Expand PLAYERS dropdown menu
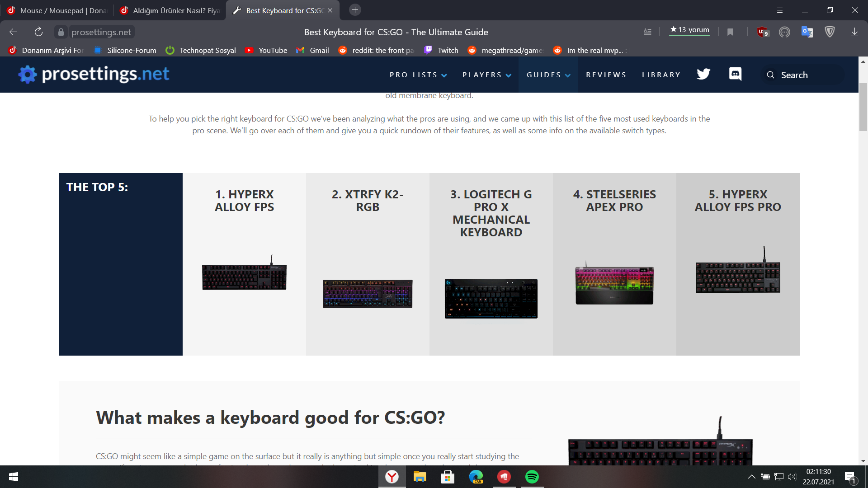 (486, 75)
